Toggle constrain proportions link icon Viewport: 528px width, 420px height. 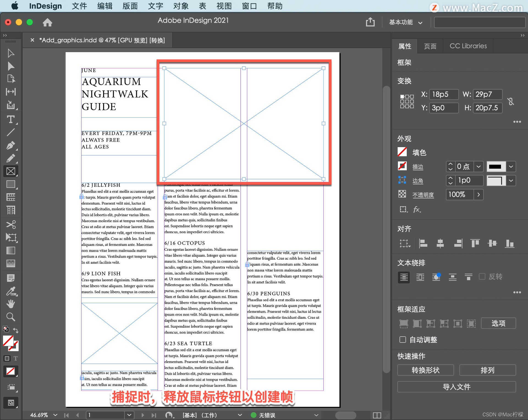click(x=511, y=101)
